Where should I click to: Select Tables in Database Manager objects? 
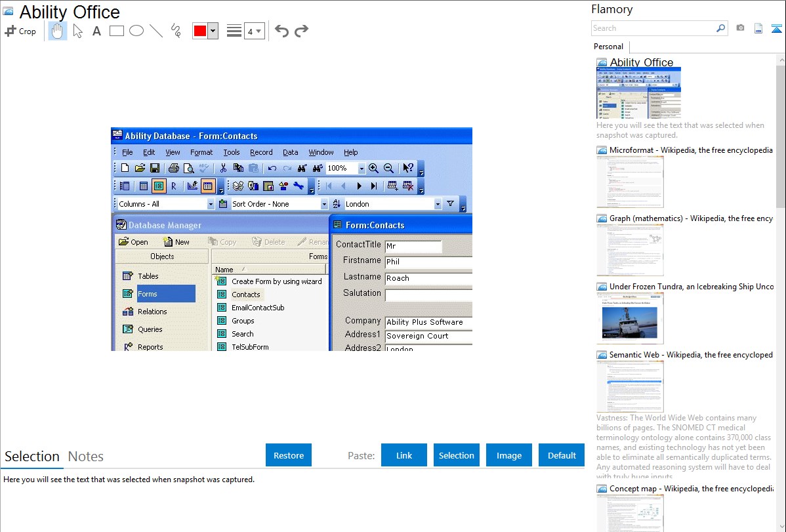point(141,276)
